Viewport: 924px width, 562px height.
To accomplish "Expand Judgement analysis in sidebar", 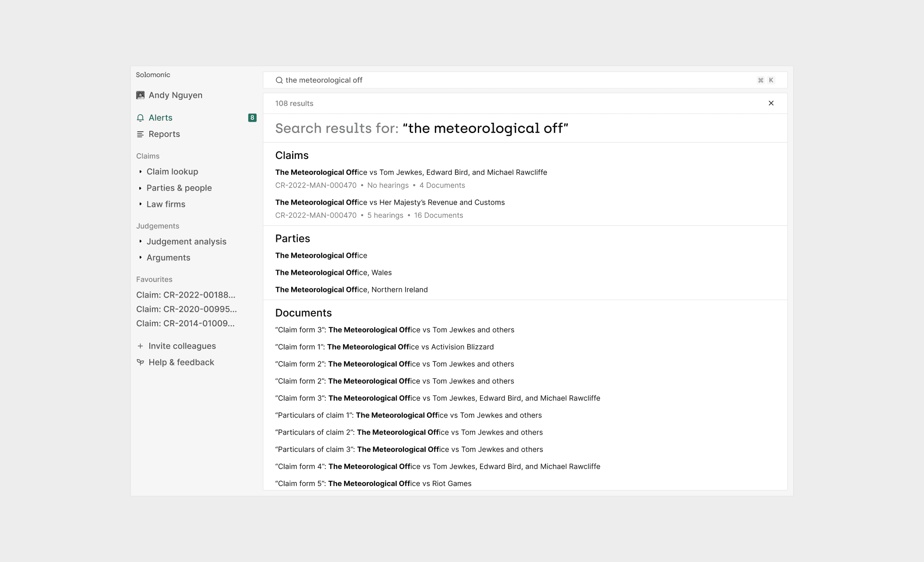I will coord(186,241).
